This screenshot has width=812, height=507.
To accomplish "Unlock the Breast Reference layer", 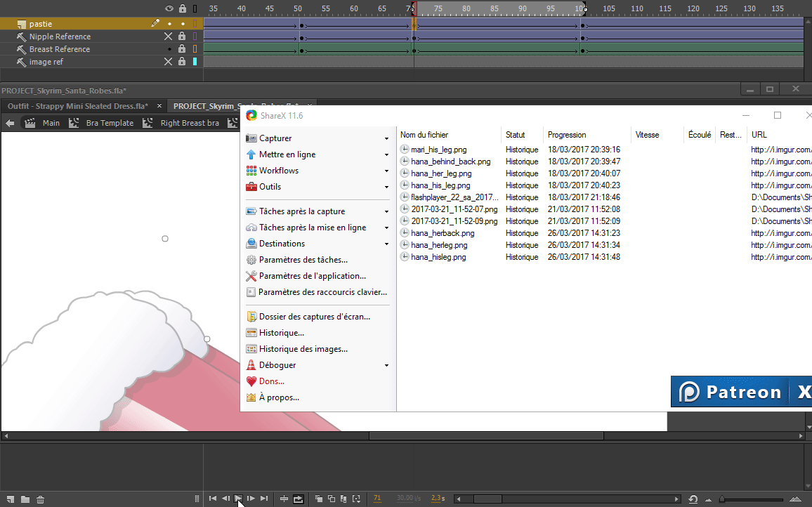I will point(182,49).
